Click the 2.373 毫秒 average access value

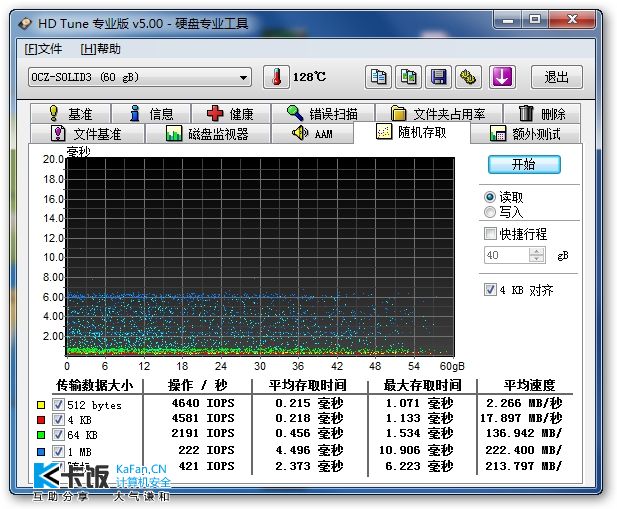point(309,466)
